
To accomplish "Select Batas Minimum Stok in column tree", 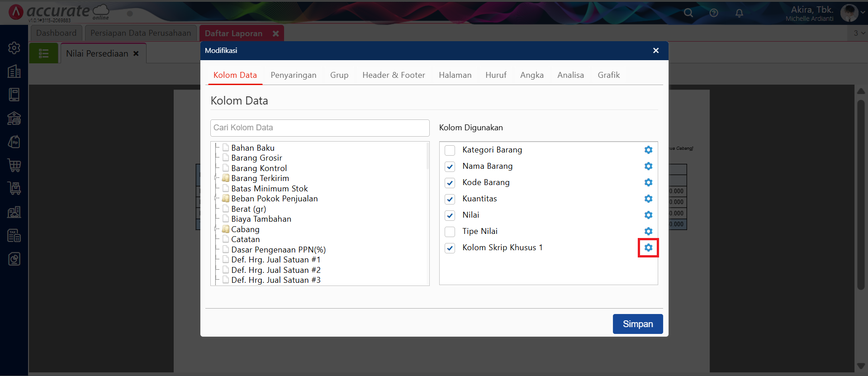I will (269, 189).
